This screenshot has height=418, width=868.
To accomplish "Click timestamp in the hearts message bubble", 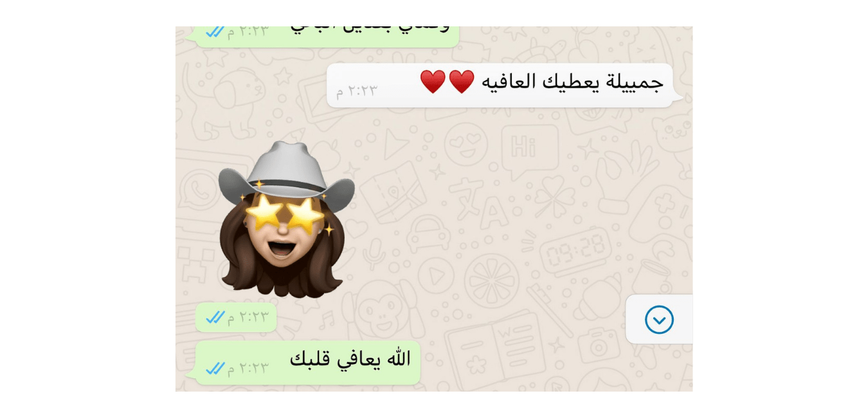I will tap(357, 91).
